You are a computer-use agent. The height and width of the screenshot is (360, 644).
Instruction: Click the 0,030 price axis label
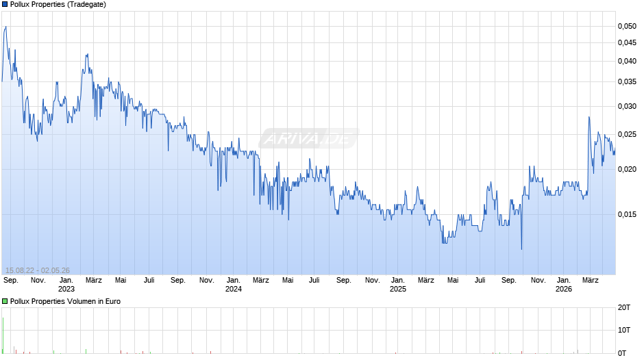[x=627, y=106]
